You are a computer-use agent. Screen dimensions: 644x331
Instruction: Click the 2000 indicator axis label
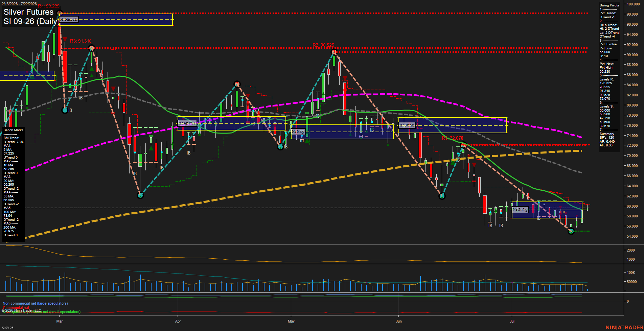pyautogui.click(x=631, y=250)
